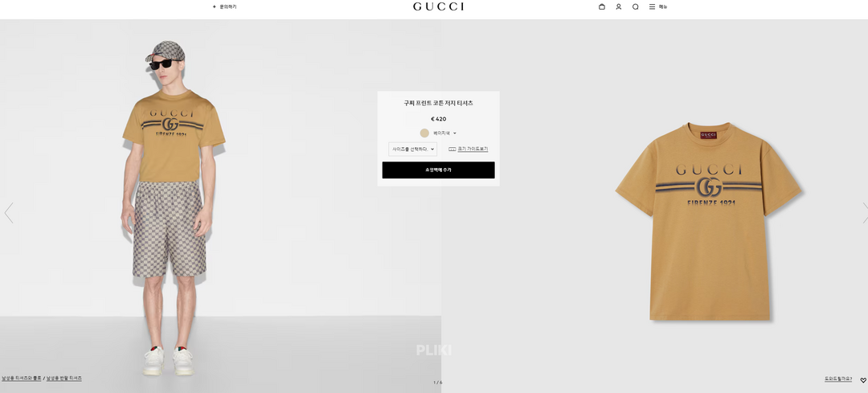This screenshot has width=868, height=393.
Task: Open men's t-shirts and polos breadcrumb
Action: (22, 379)
